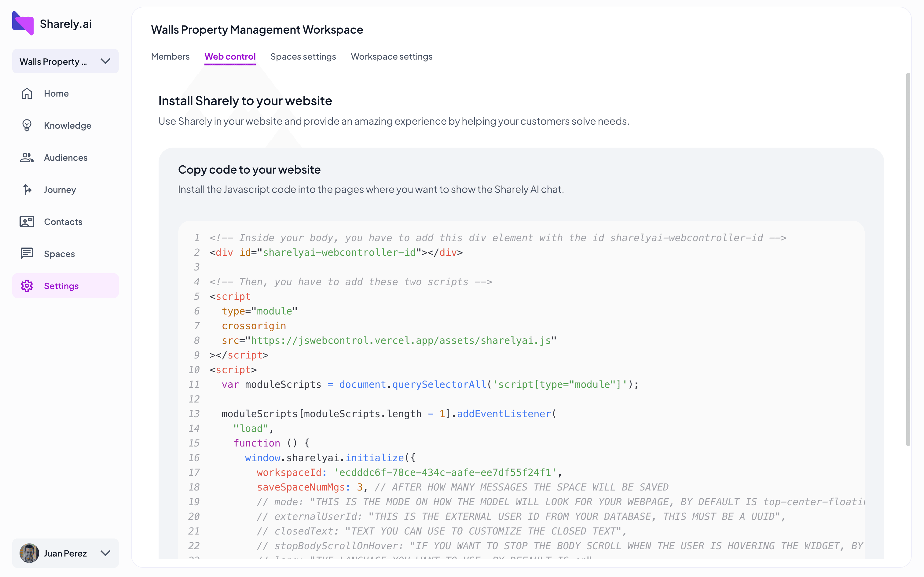Click the Audiences people icon

click(27, 158)
